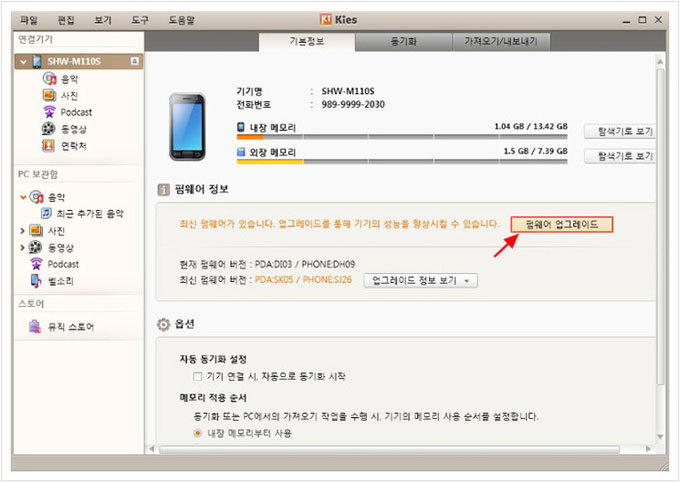
Task: Click the vertical scrollbar down arrow
Action: 660,437
